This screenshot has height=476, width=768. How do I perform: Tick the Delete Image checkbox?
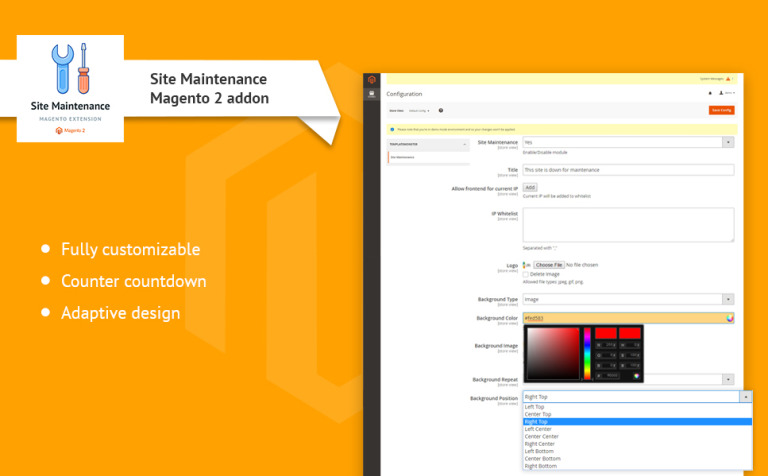coord(526,275)
